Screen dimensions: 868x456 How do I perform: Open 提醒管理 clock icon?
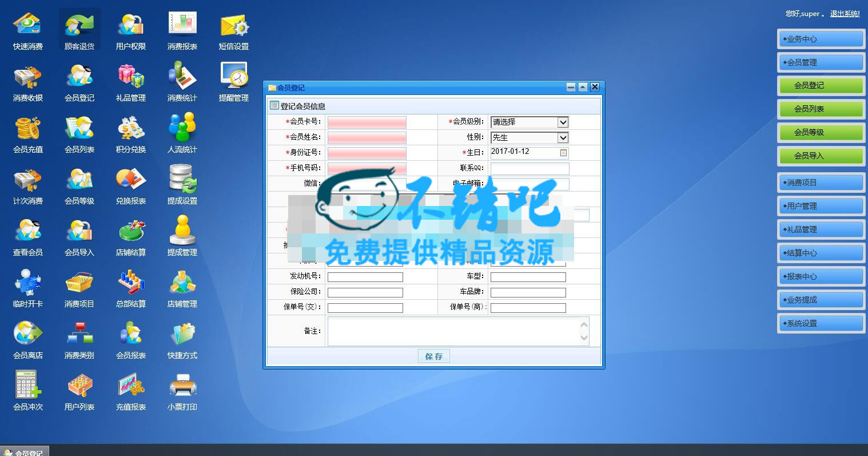pos(233,83)
